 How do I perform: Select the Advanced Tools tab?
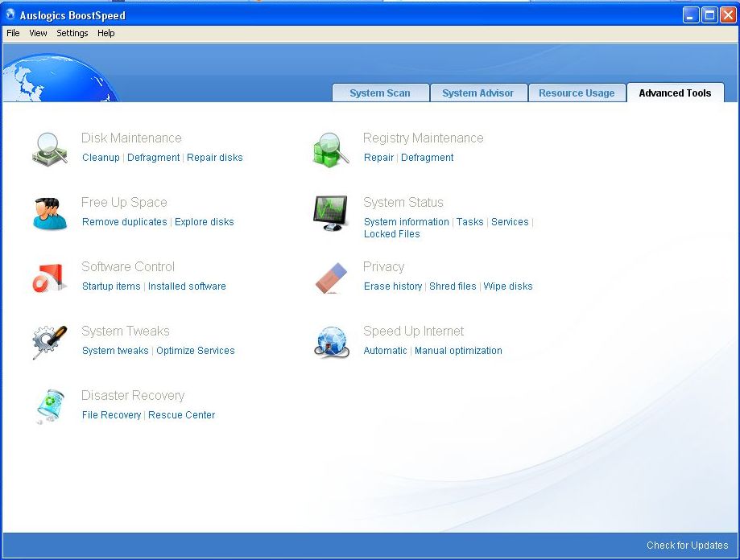(x=675, y=93)
